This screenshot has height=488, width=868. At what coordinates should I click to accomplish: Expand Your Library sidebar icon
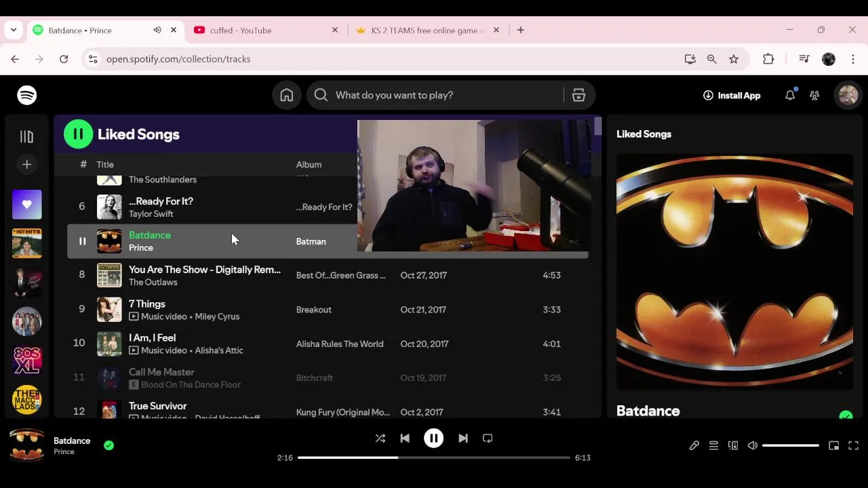[27, 137]
